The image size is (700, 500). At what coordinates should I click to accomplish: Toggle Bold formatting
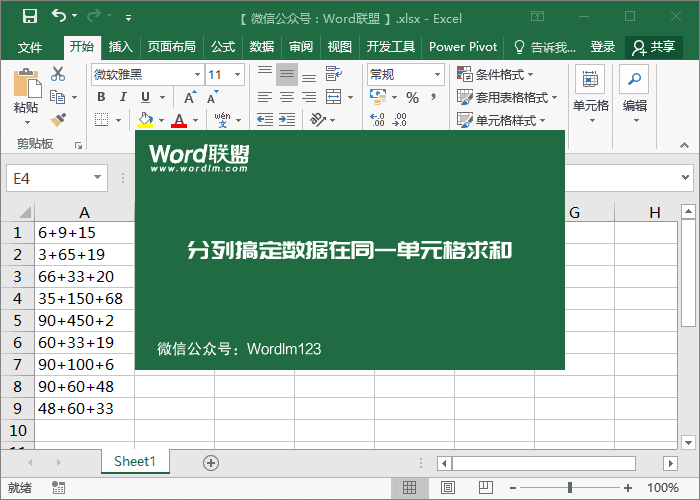pos(100,97)
